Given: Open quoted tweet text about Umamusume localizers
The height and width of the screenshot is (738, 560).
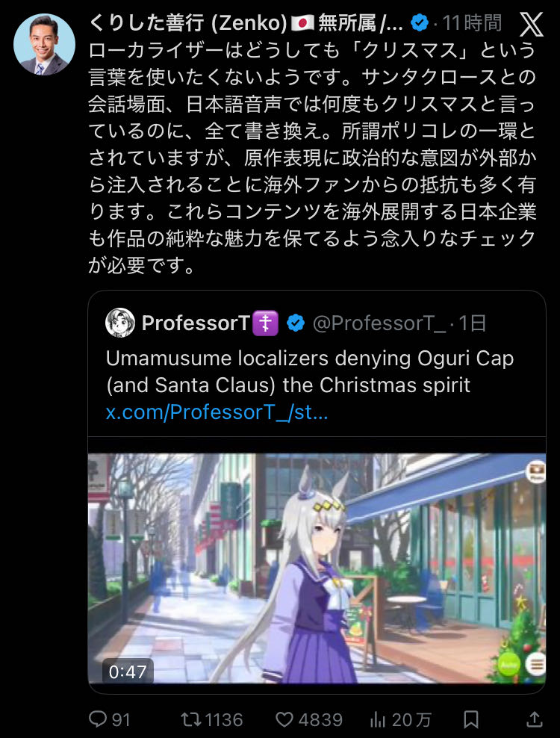Looking at the screenshot, I should (x=310, y=372).
